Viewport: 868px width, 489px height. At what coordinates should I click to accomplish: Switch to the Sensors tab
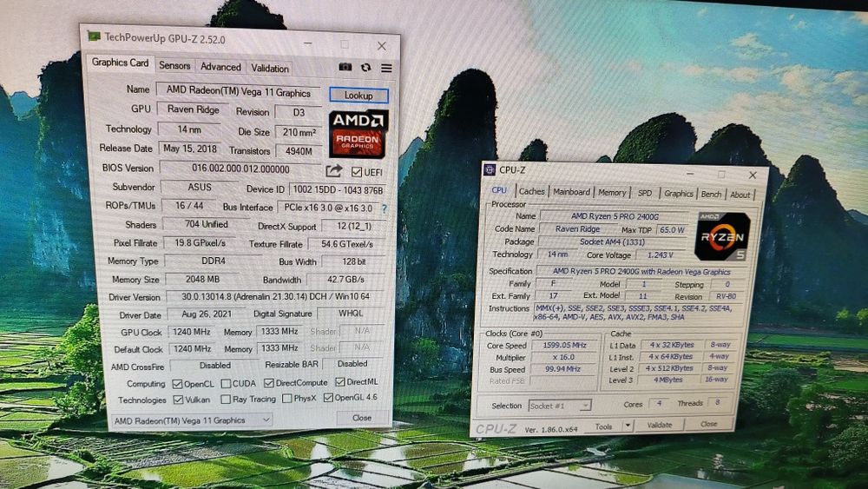click(174, 65)
